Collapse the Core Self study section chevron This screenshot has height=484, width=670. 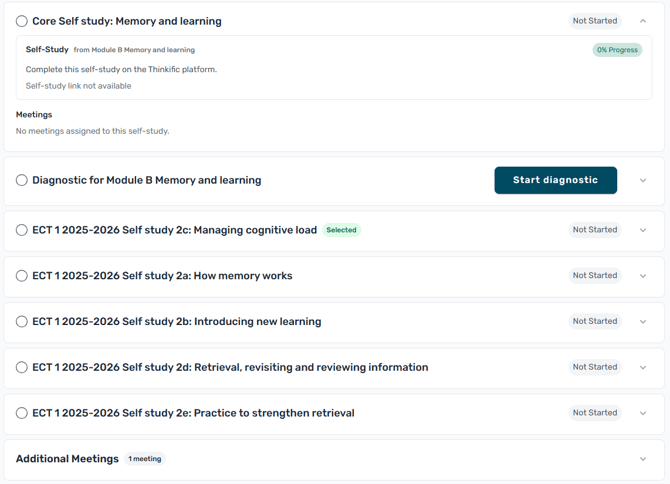643,21
